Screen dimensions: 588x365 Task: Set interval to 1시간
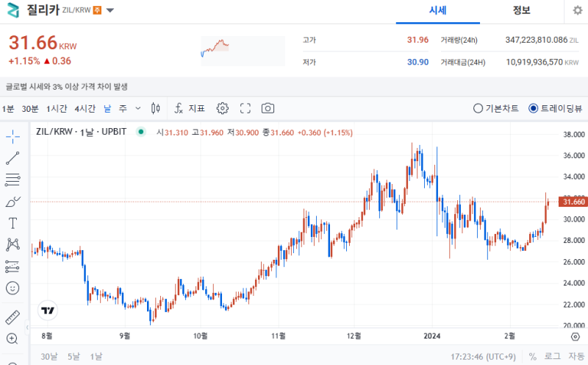tap(57, 109)
